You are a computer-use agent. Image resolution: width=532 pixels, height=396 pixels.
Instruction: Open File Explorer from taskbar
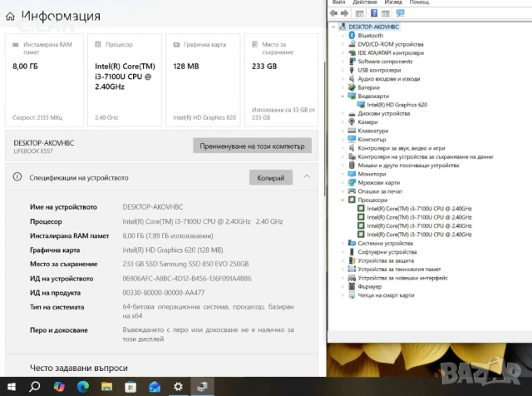106,387
